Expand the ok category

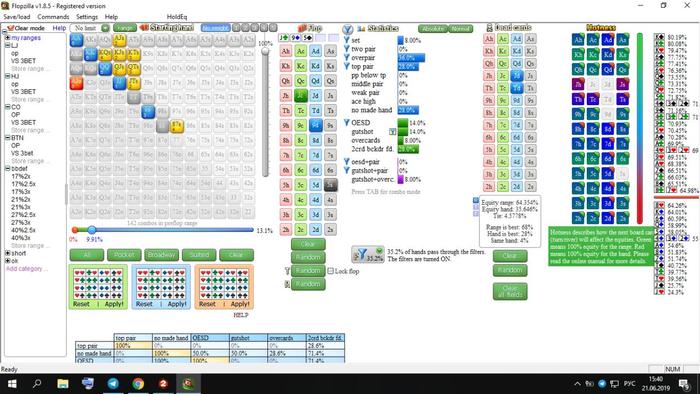pyautogui.click(x=8, y=261)
